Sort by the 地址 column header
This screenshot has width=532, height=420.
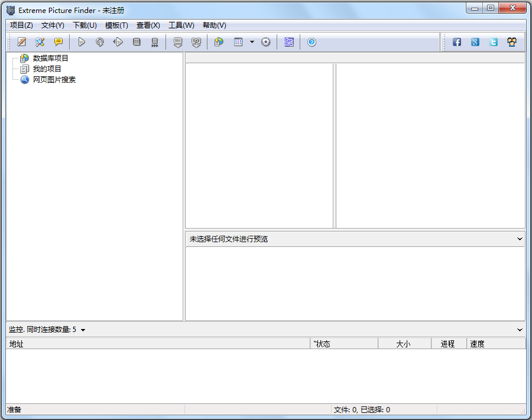coord(17,344)
